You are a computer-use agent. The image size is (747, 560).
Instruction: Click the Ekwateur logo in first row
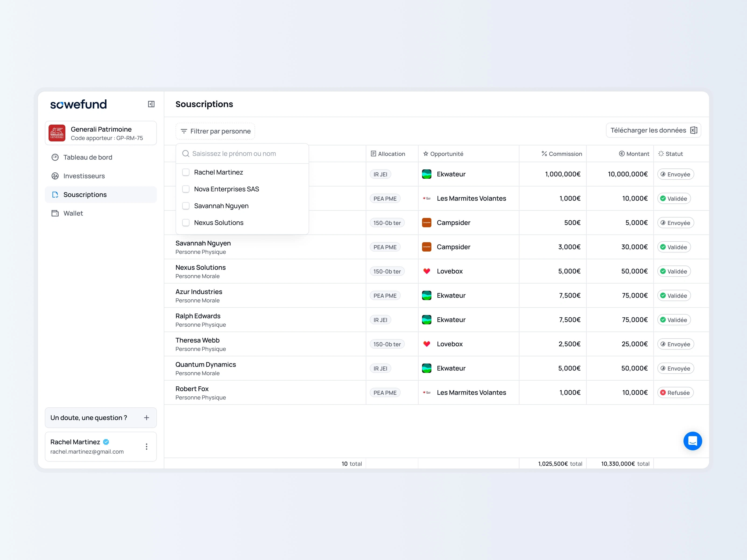pos(426,174)
